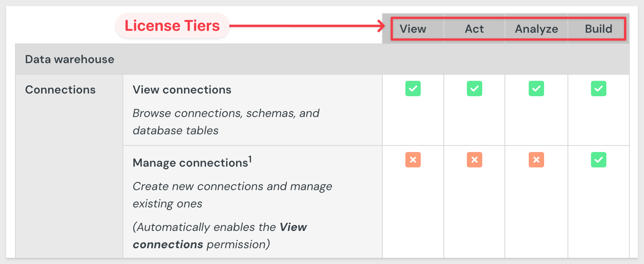Select the View license tier header
This screenshot has height=264, width=644.
413,29
